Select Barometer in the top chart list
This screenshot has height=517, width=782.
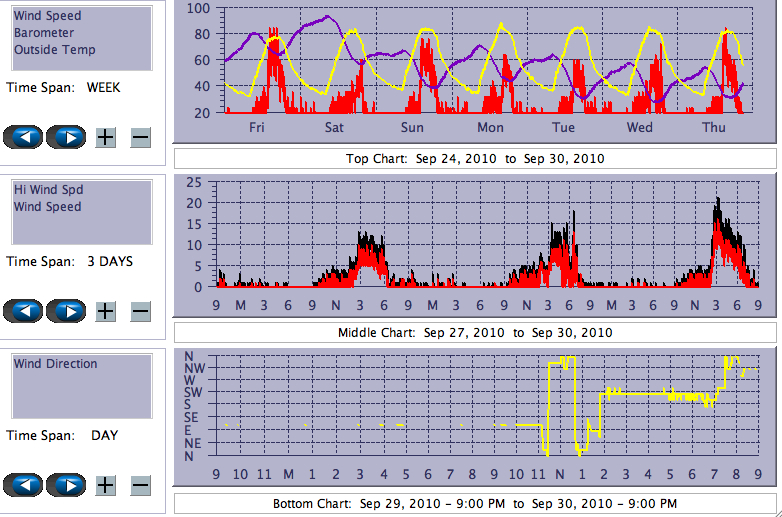43,33
